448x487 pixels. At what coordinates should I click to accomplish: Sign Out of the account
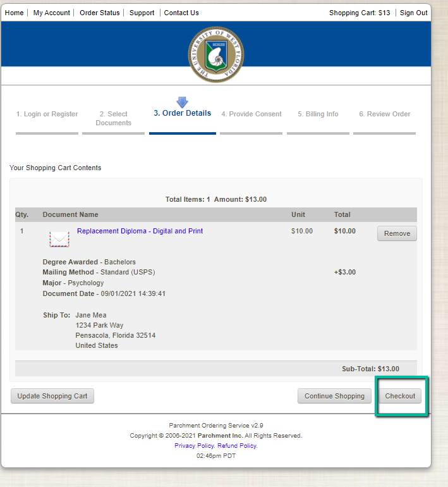[x=413, y=13]
